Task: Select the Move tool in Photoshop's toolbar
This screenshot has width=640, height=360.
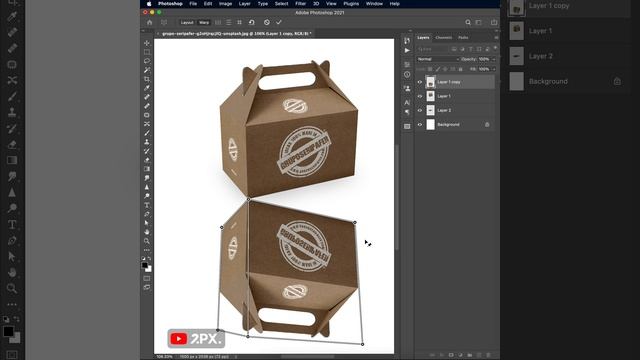Action: tap(147, 43)
